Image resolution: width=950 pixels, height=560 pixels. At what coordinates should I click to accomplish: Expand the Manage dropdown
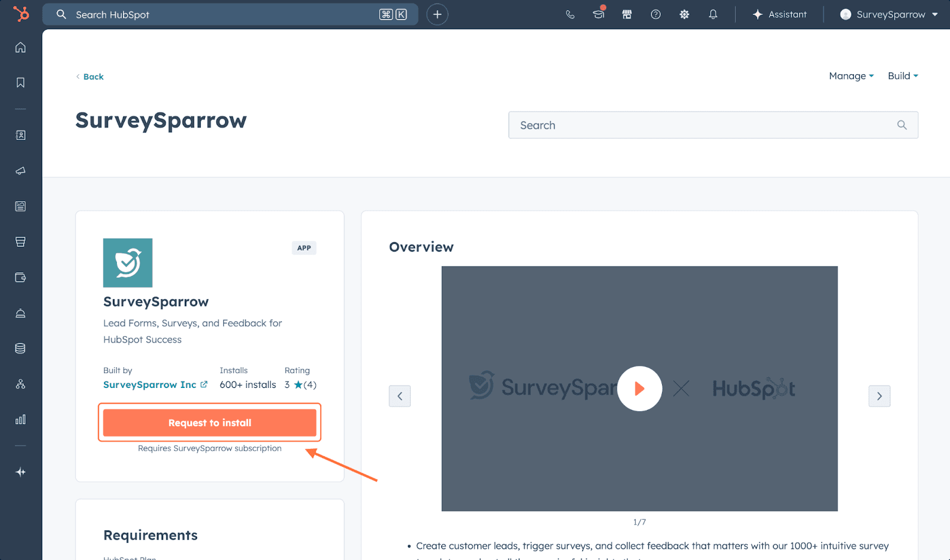[851, 76]
